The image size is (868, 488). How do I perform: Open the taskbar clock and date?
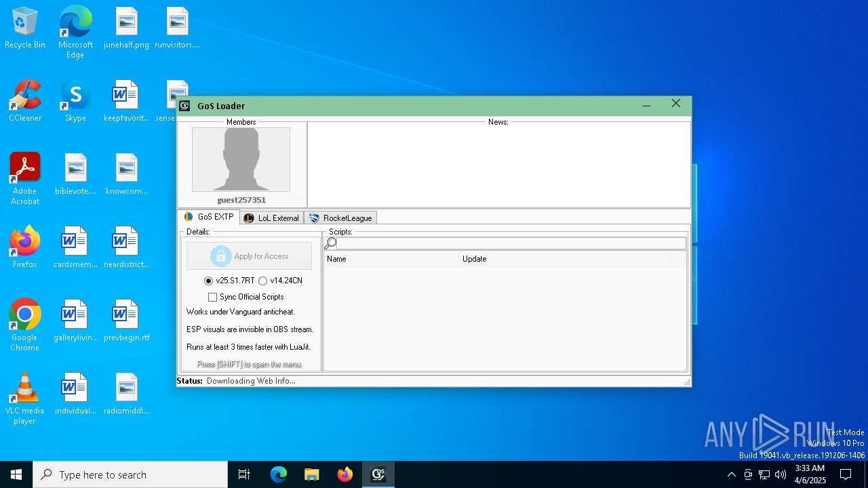coord(810,474)
